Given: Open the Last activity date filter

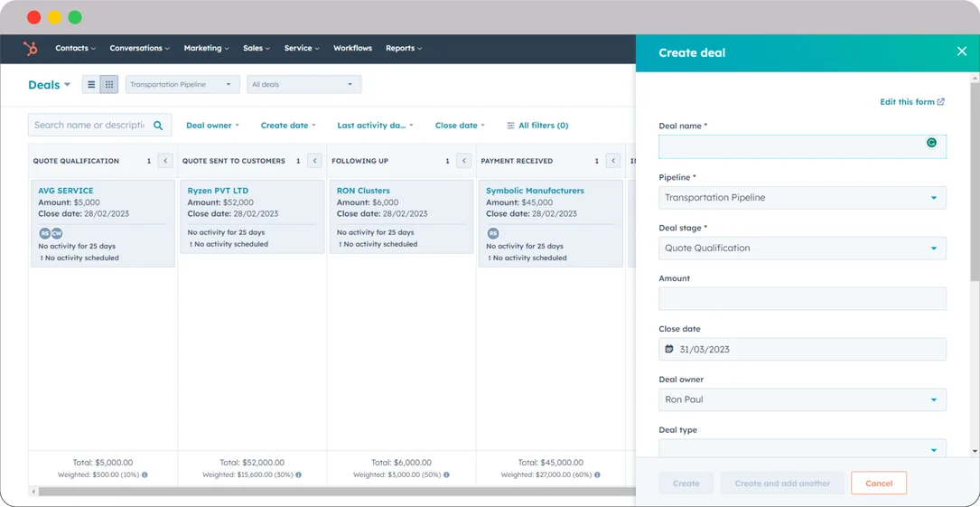Looking at the screenshot, I should pyautogui.click(x=375, y=125).
